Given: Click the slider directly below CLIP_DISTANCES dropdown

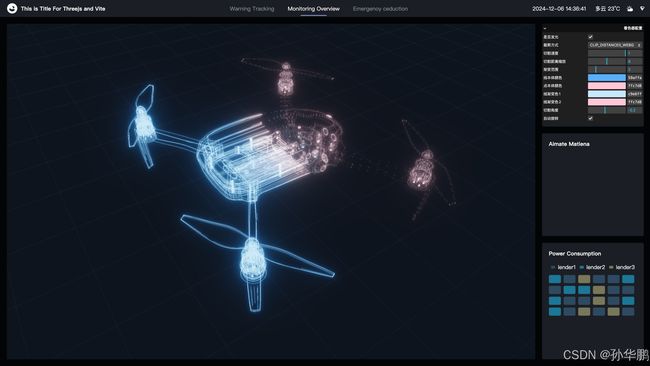Looking at the screenshot, I should coord(607,53).
